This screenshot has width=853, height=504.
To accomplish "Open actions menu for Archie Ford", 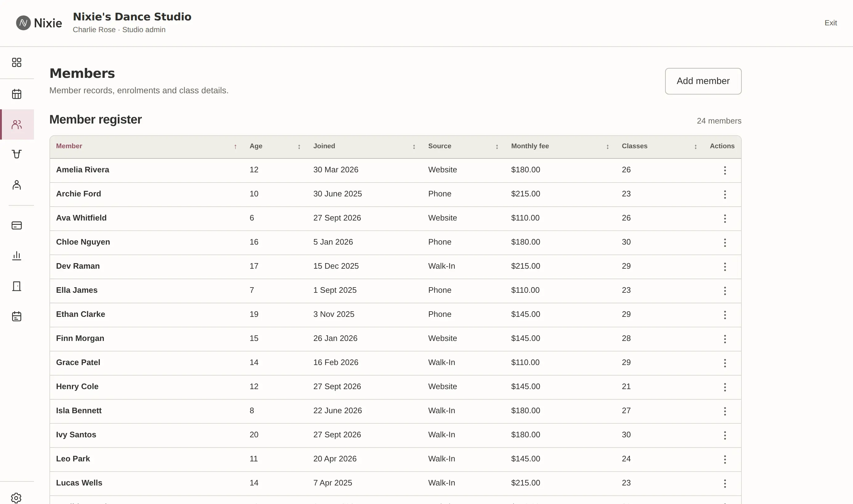I will point(725,194).
